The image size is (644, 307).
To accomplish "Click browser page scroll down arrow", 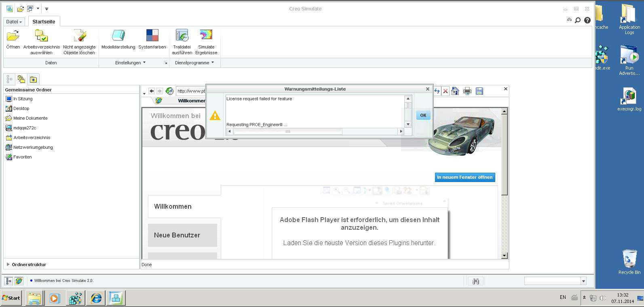I will coord(504,256).
